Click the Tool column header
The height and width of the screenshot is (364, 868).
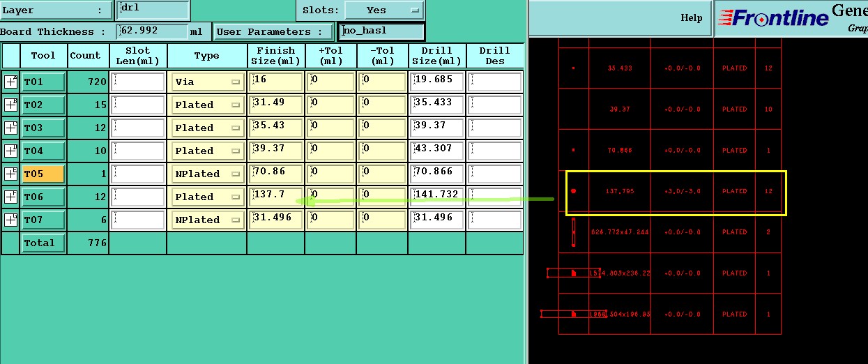(43, 56)
